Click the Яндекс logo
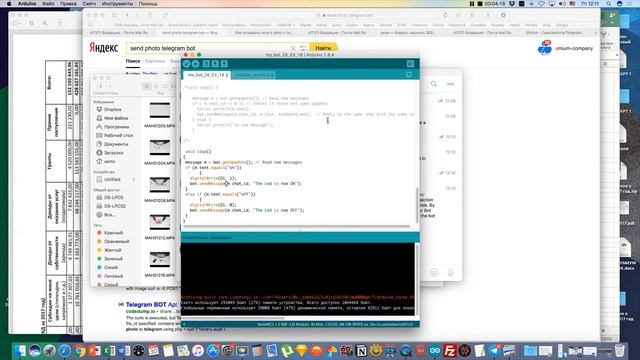The width and height of the screenshot is (640, 360). tap(104, 48)
